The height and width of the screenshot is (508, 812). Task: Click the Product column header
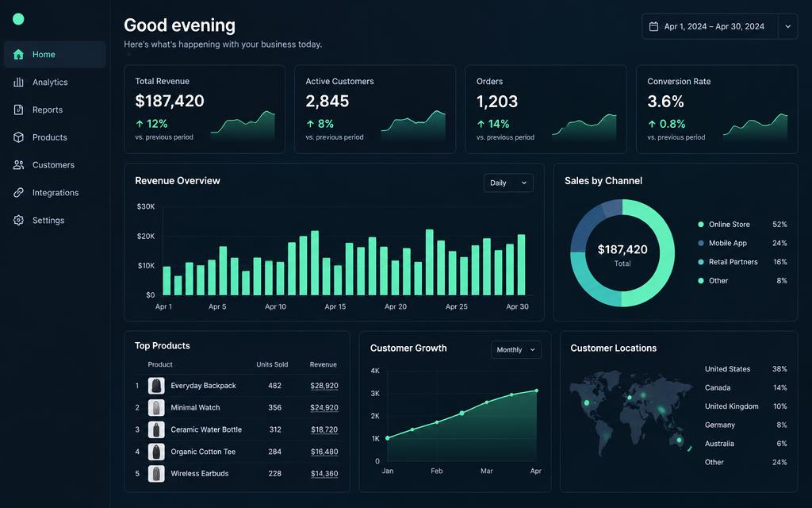[160, 364]
